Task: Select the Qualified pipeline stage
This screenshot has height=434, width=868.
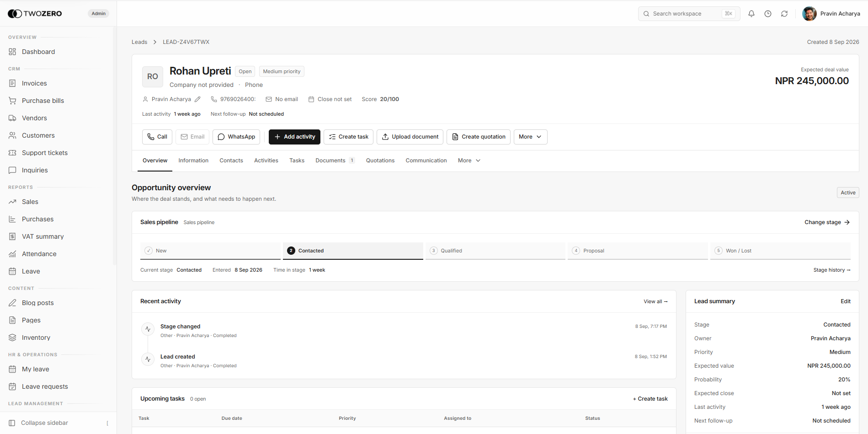Action: pos(495,251)
